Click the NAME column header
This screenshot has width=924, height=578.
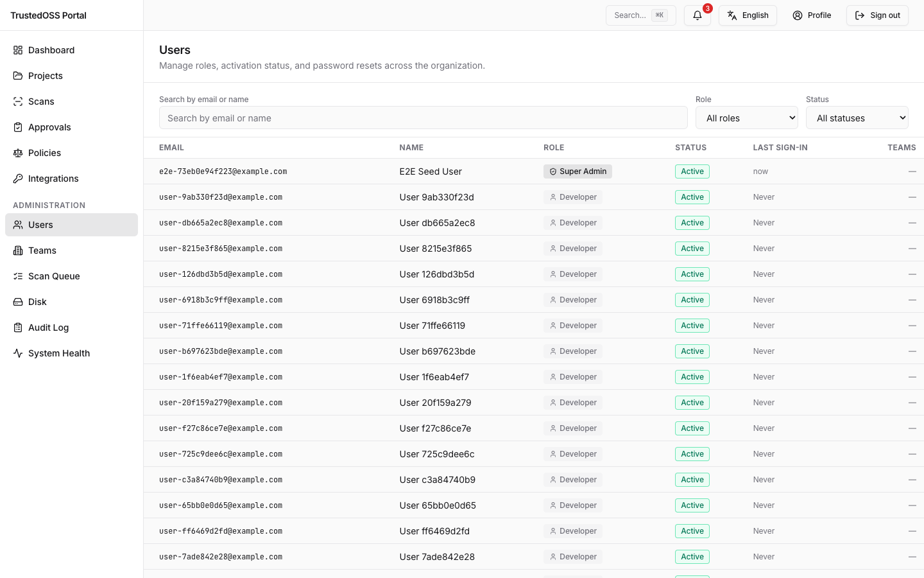click(x=411, y=148)
